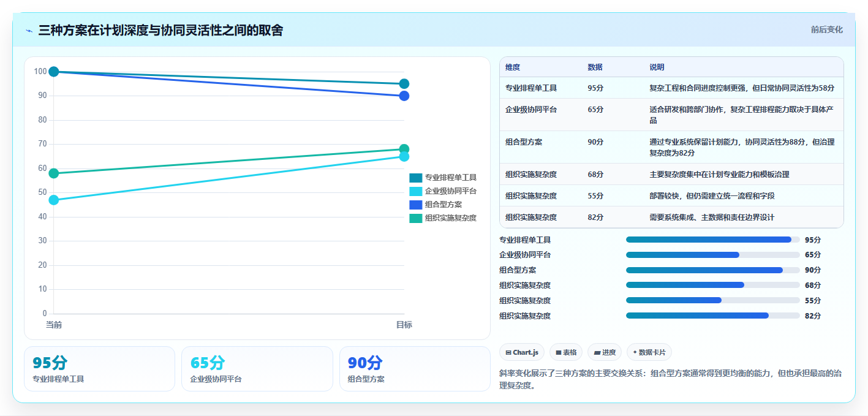Click the 90分 组合型方案 summary card
Image resolution: width=868 pixels, height=416 pixels.
pyautogui.click(x=415, y=369)
